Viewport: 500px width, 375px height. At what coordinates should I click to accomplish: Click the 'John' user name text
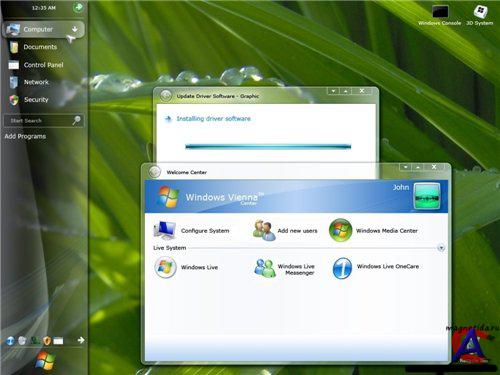click(401, 187)
